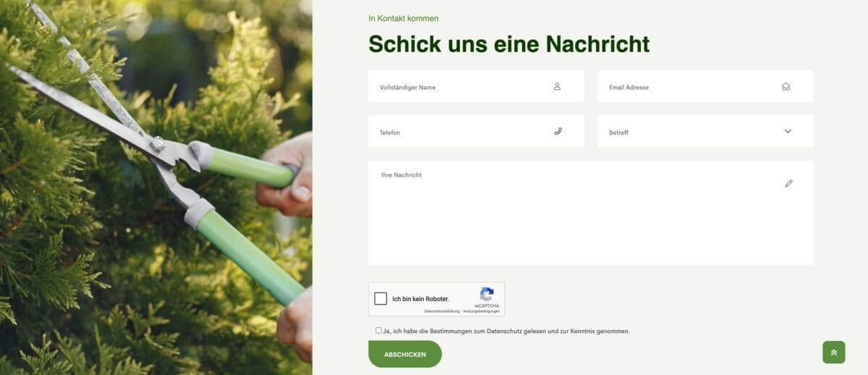The height and width of the screenshot is (375, 868).
Task: Expand the Betreff dropdown arrow
Action: pyautogui.click(x=788, y=131)
